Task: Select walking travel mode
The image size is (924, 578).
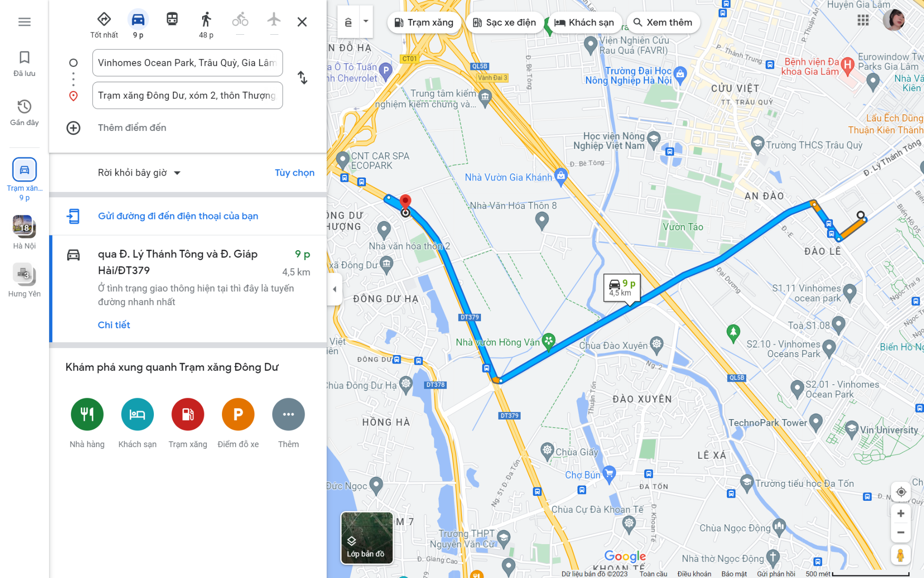Action: tap(206, 25)
